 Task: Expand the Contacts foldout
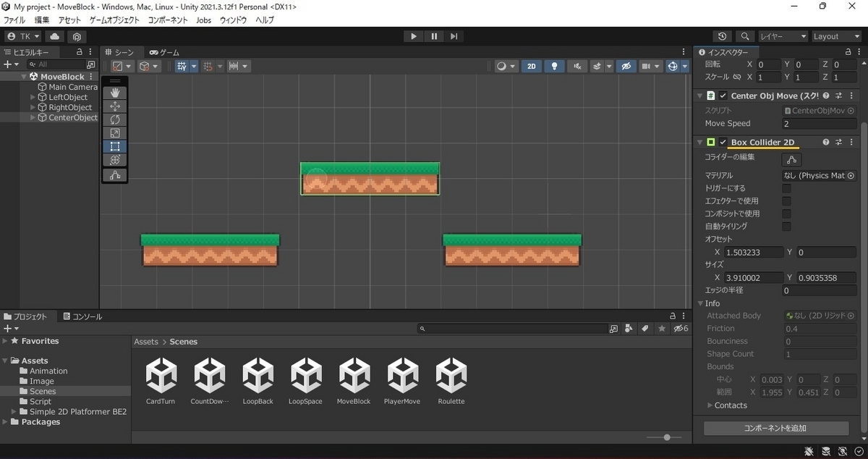pyautogui.click(x=710, y=405)
